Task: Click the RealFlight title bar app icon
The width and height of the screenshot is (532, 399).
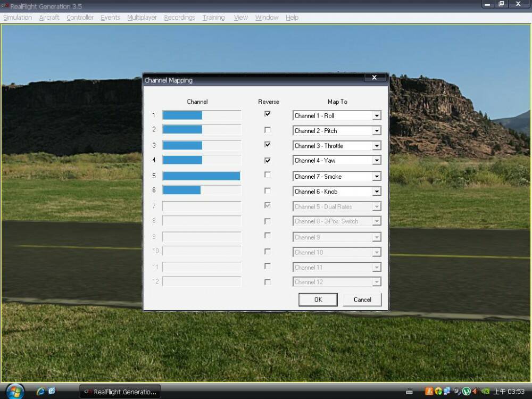Action: pos(5,6)
